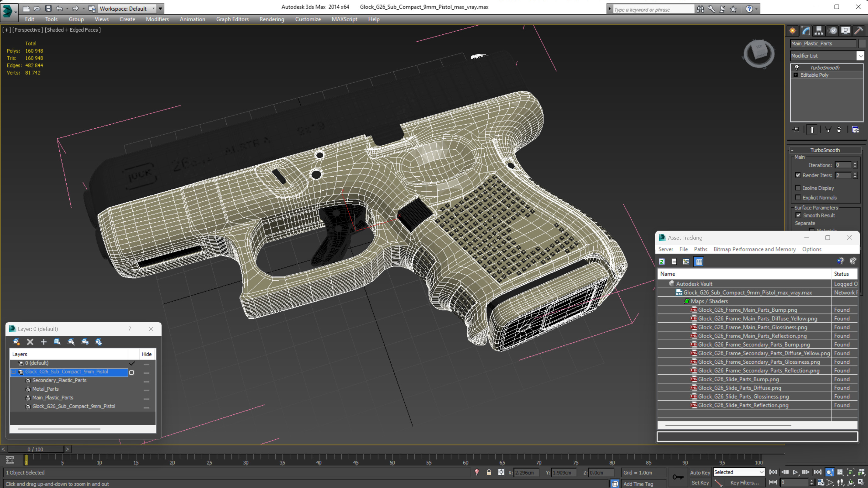This screenshot has width=868, height=488.
Task: Click Delete layer X icon in Layer dialog
Action: pyautogui.click(x=30, y=342)
